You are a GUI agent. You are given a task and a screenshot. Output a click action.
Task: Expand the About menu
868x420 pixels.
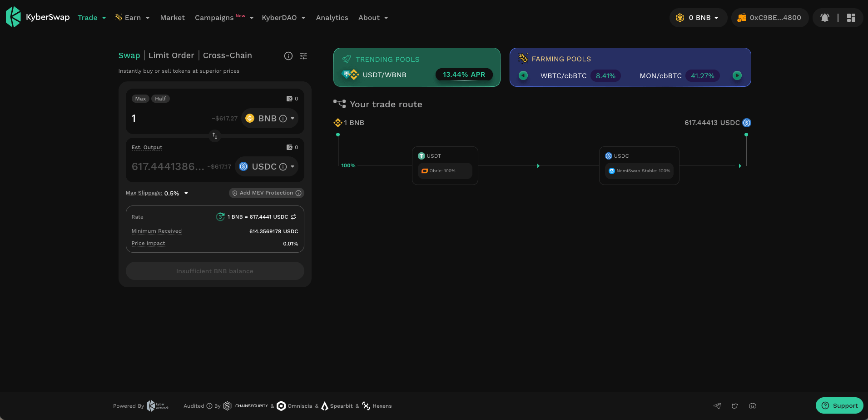point(373,18)
